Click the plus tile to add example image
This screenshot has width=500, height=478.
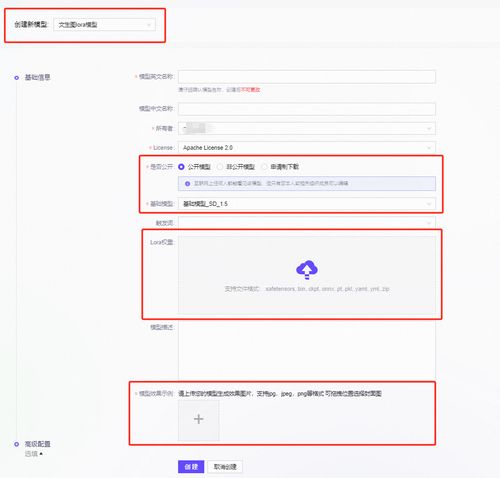(x=199, y=419)
